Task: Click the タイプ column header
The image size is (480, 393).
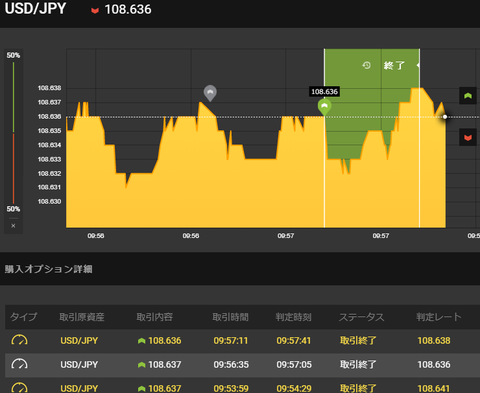Action: click(23, 317)
